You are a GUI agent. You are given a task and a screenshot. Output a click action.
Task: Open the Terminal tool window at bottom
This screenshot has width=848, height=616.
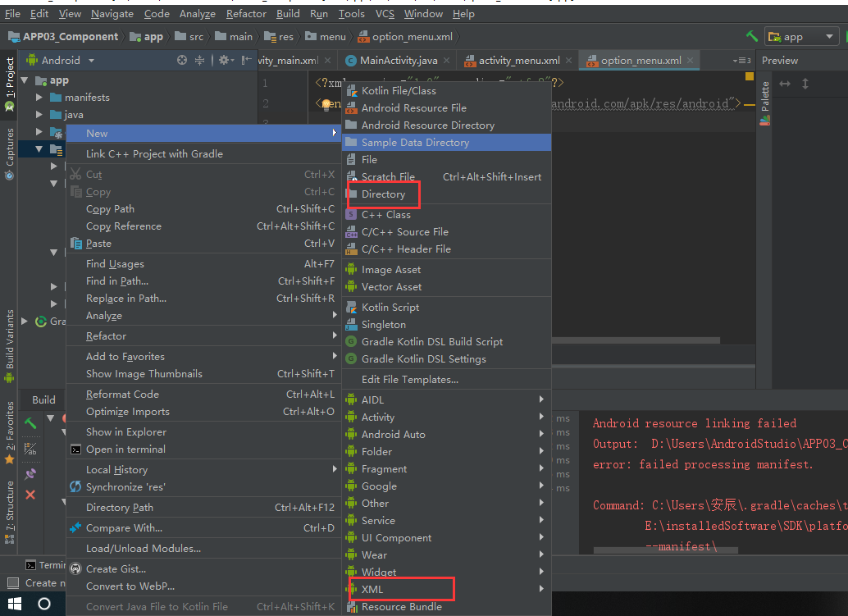click(x=47, y=564)
